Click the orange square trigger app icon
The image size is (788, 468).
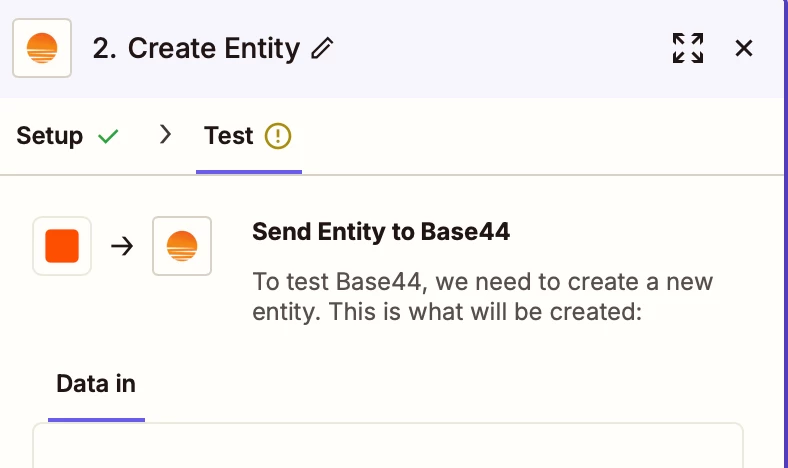tap(62, 246)
